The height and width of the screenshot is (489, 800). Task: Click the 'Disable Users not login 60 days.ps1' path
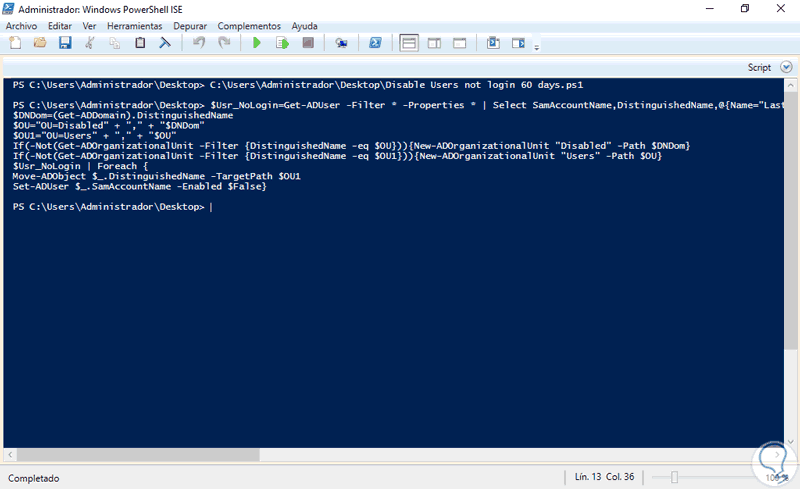[396, 85]
